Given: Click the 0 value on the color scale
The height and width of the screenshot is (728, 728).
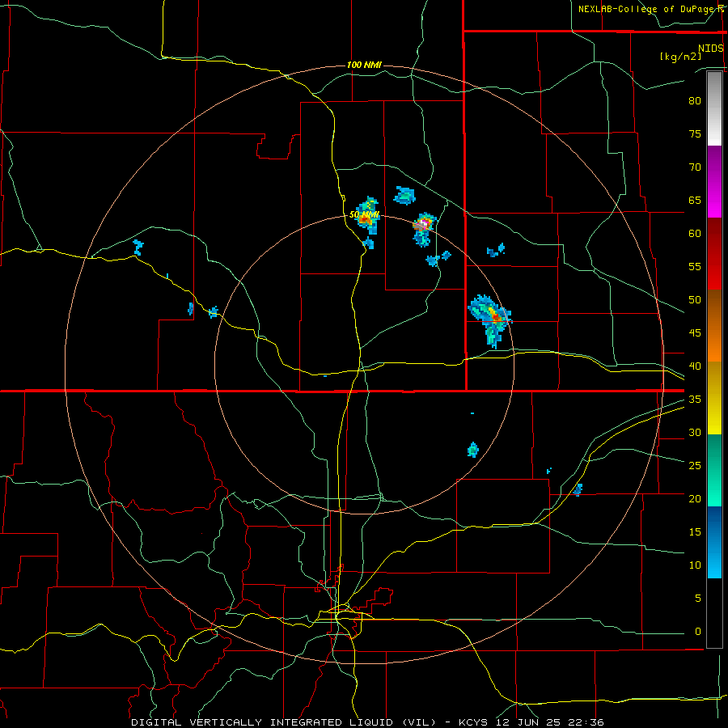Looking at the screenshot, I should click(x=698, y=632).
